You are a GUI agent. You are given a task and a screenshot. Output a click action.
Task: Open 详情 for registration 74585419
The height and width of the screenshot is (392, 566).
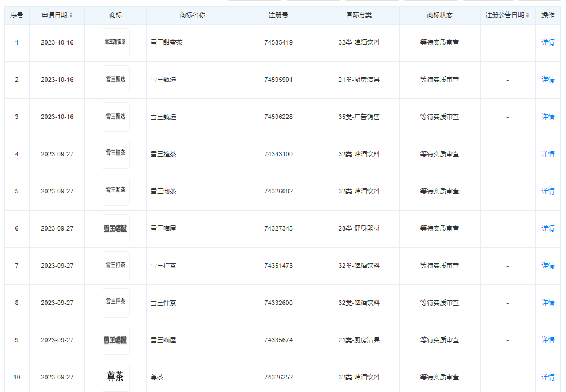tap(548, 43)
